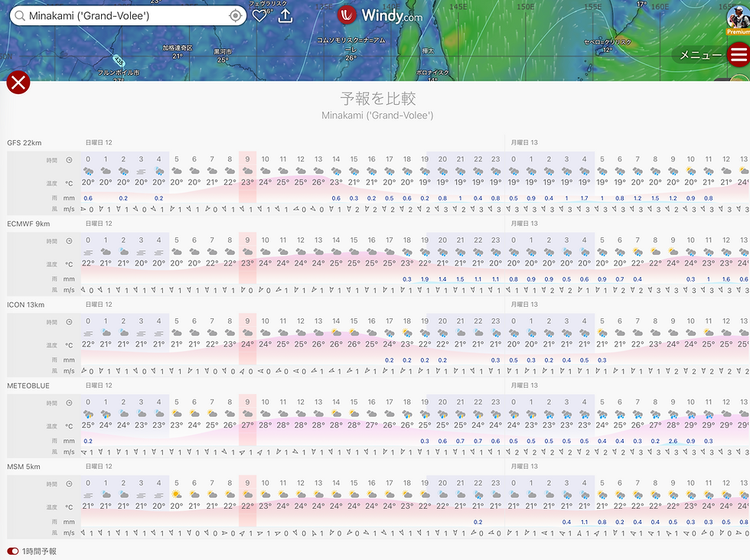The image size is (750, 560).
Task: Click 加格達奇区 city label on map
Action: [x=178, y=48]
